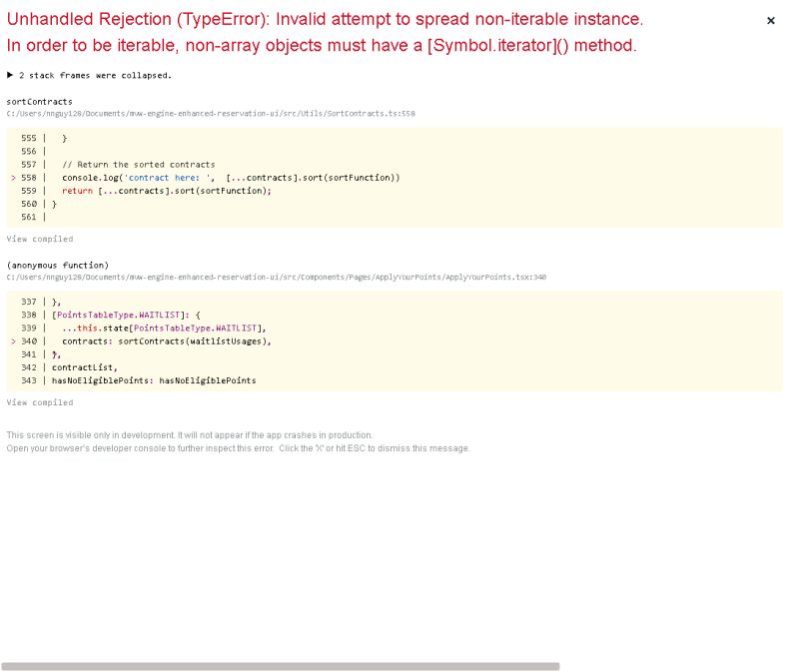Click View compiled under the sortContracts frame

point(39,239)
